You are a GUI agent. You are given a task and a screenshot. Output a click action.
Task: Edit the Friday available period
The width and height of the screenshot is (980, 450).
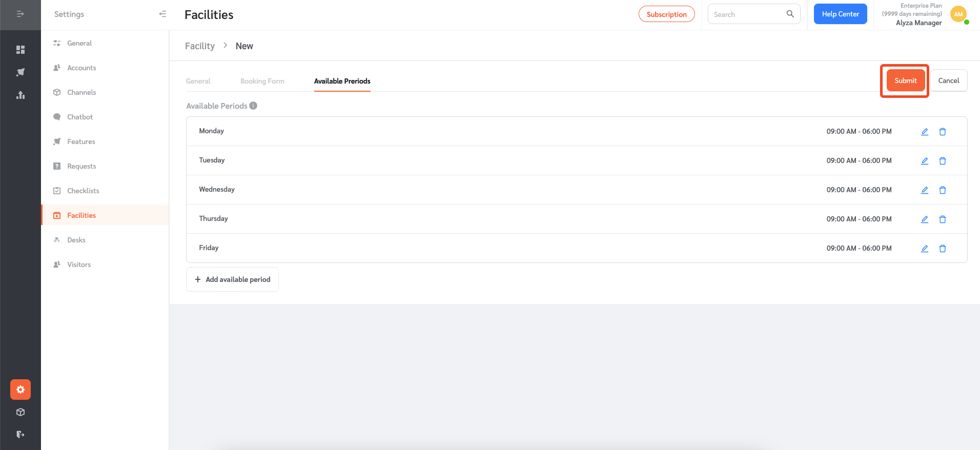(925, 249)
